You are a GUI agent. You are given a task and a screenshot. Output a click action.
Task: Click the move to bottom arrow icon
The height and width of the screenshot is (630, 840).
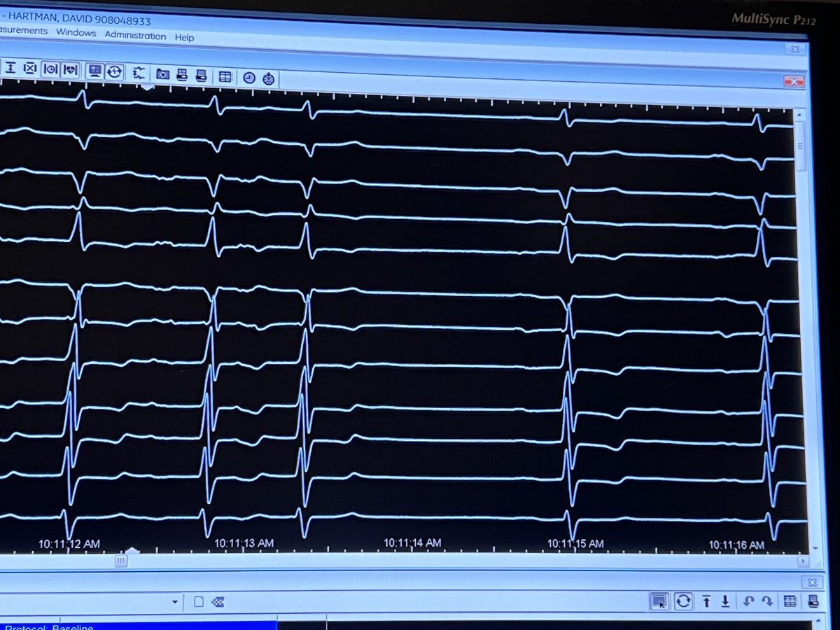coord(726,601)
